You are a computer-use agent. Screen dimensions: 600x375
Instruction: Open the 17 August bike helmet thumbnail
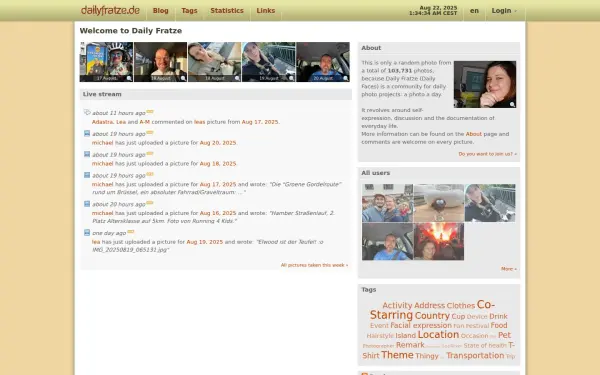106,62
